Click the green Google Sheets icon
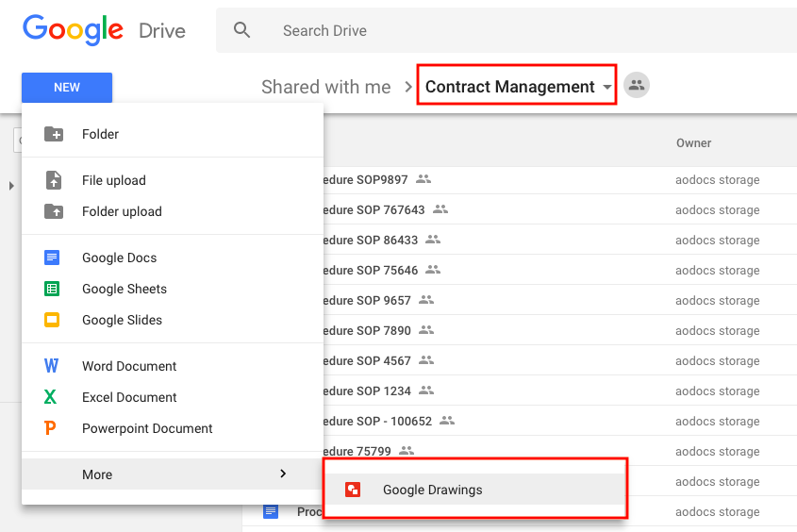The image size is (797, 532). tap(52, 289)
